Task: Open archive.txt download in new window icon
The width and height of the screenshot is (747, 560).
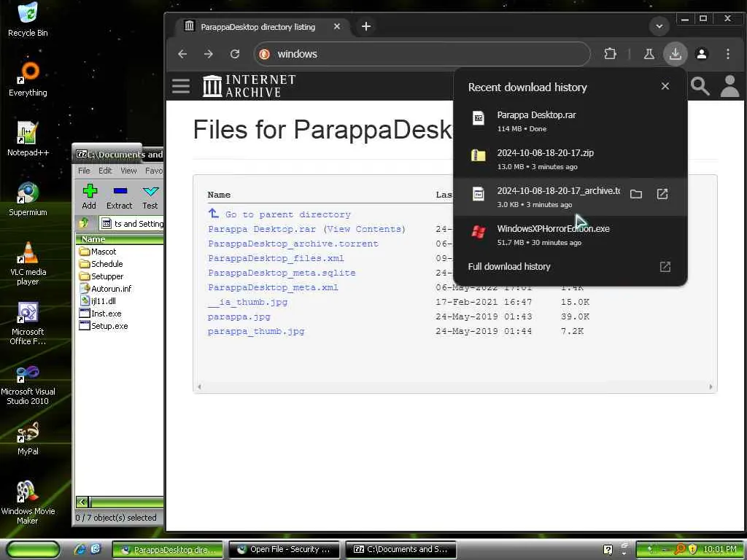Action: (x=662, y=194)
